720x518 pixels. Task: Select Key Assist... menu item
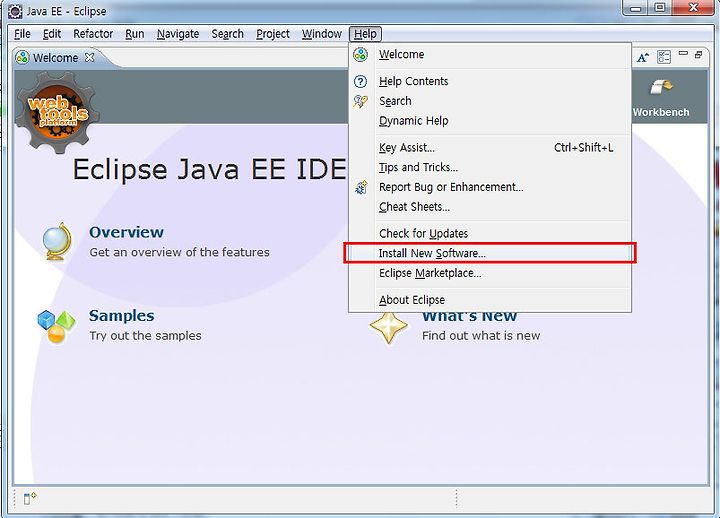pyautogui.click(x=490, y=148)
